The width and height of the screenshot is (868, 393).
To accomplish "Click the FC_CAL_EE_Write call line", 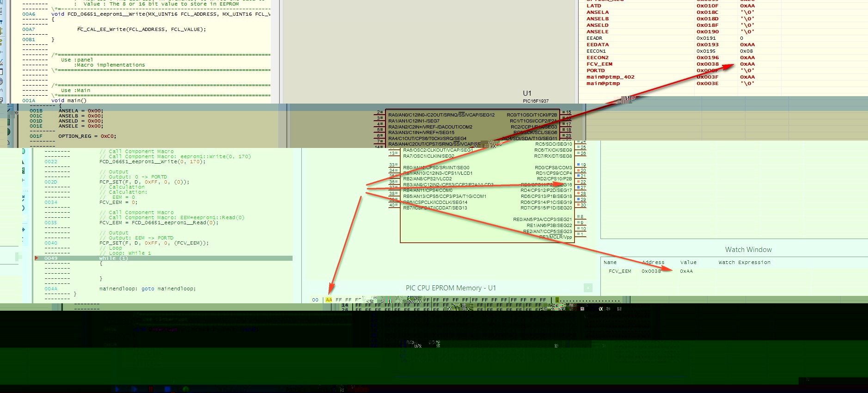I will (x=142, y=29).
